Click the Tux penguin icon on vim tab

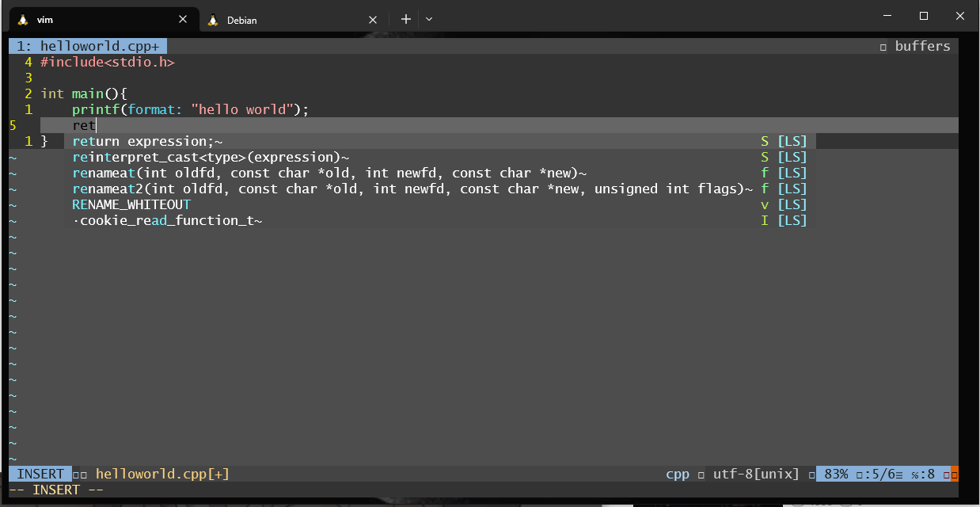tap(23, 20)
